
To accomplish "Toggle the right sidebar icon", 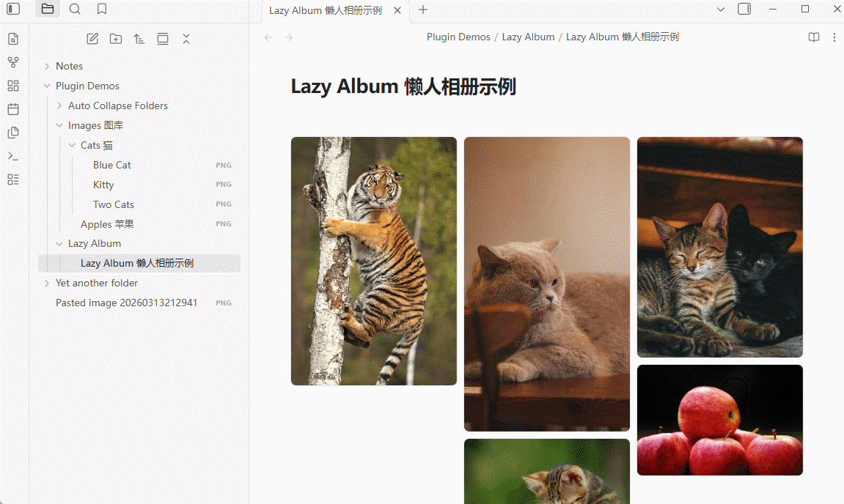I will pos(744,9).
